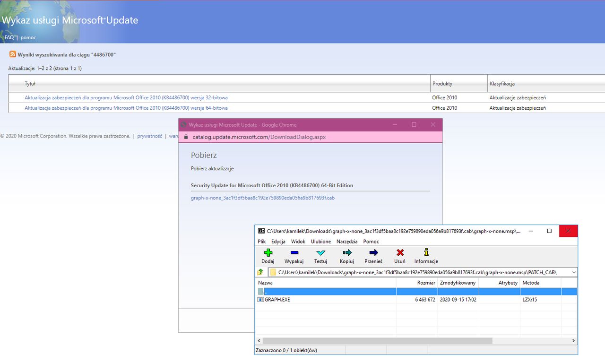Viewport: 605px width, 364px height.
Task: Minimize the 7-Zip window
Action: point(531,231)
